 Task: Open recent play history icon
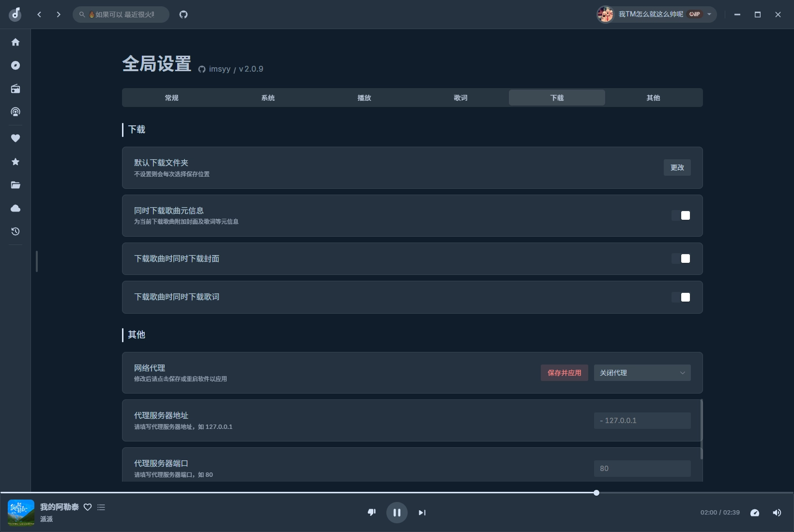(15, 231)
